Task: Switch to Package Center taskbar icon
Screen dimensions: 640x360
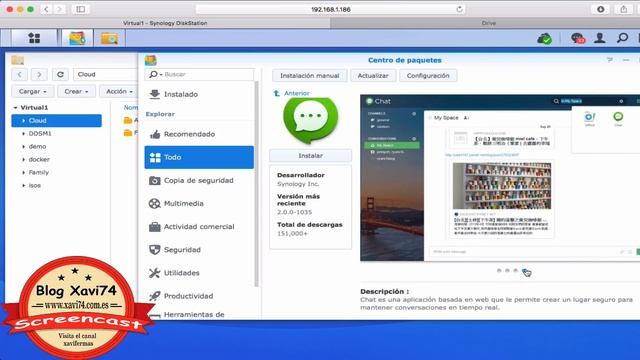Action: pyautogui.click(x=77, y=38)
